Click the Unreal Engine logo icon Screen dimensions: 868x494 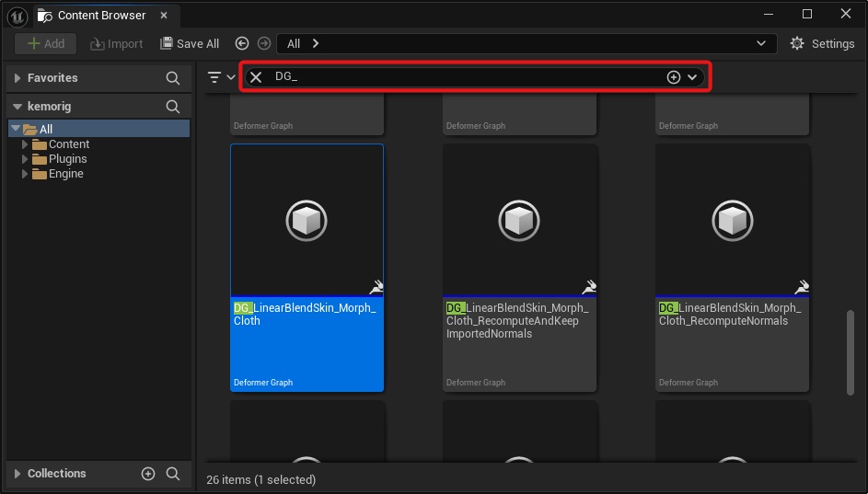pos(17,15)
